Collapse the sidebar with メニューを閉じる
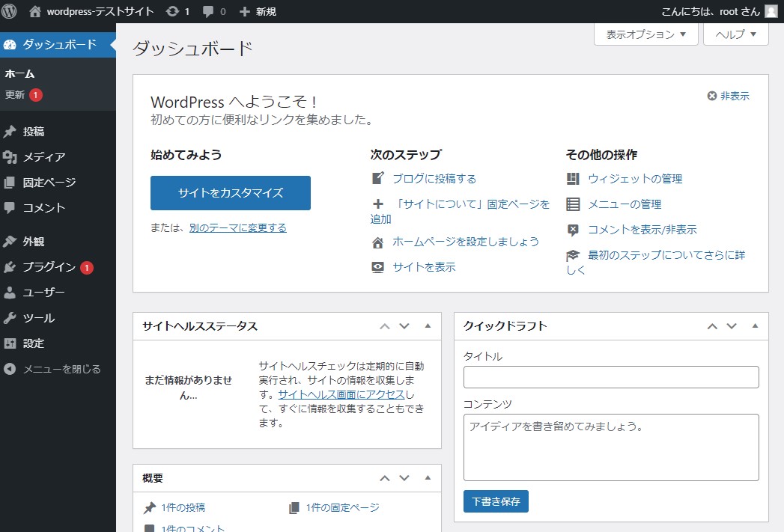 click(61, 369)
